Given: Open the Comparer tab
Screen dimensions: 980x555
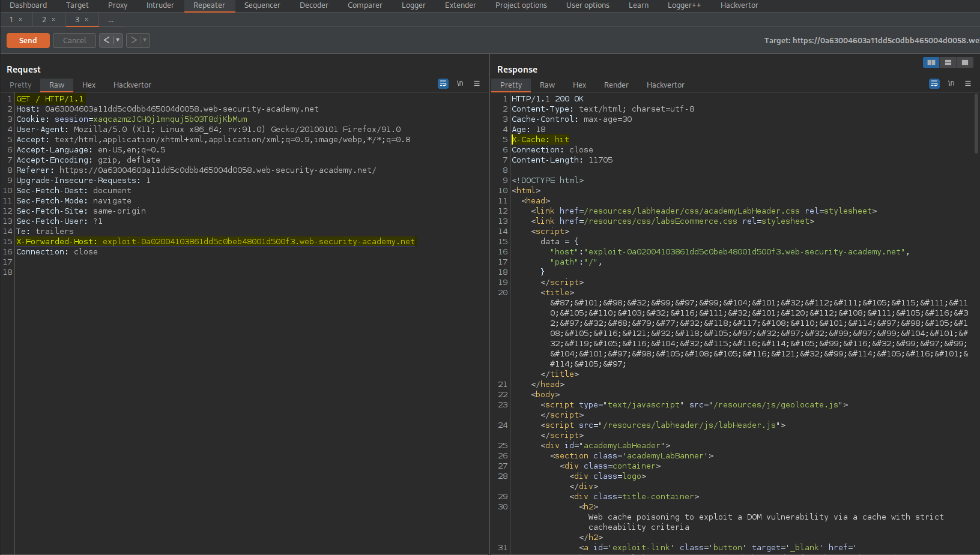Looking at the screenshot, I should pos(365,5).
